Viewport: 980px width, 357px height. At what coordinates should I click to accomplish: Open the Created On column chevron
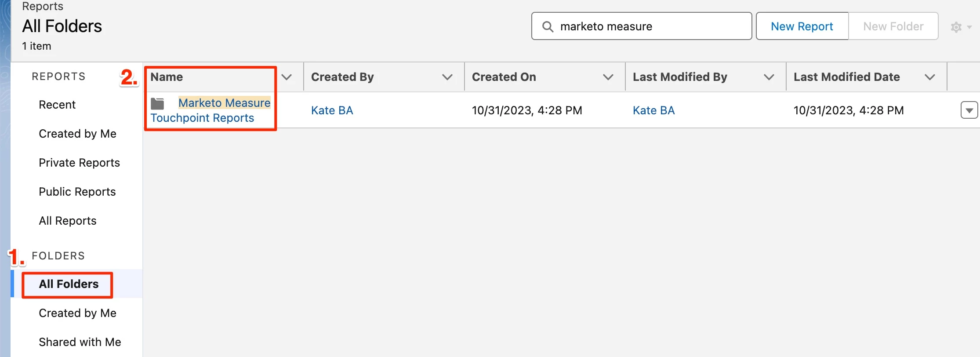click(608, 77)
